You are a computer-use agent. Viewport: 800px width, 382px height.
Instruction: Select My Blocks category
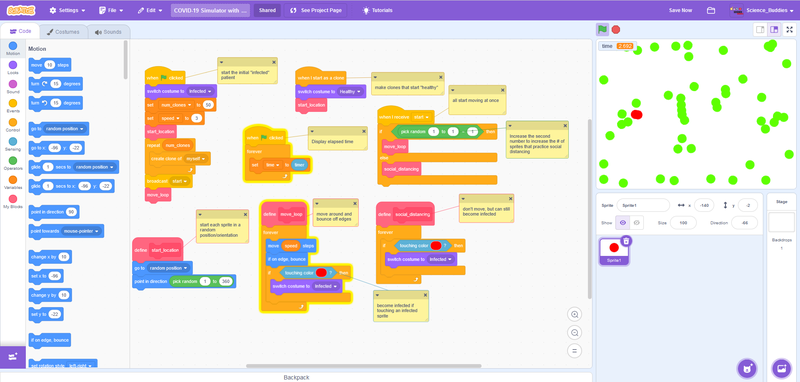coord(13,201)
